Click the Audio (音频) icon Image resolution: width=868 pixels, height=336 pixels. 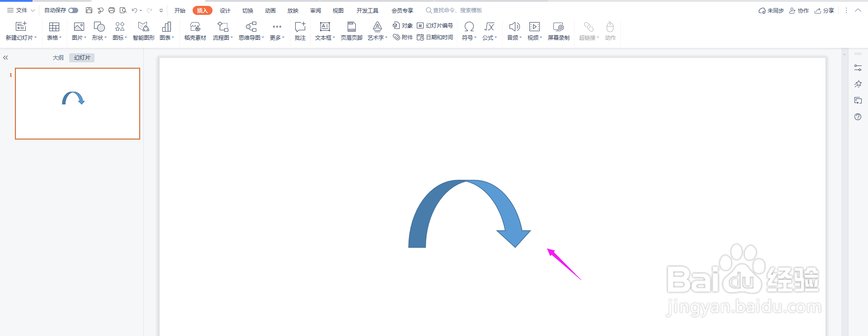[514, 27]
